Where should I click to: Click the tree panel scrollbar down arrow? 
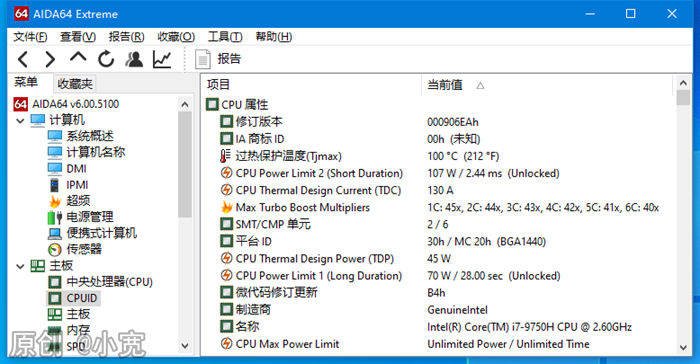tap(185, 346)
